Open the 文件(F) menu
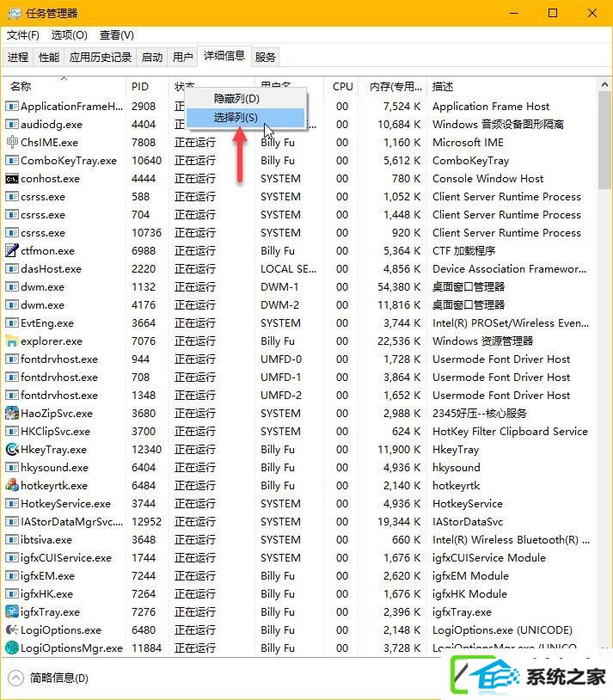 (22, 34)
